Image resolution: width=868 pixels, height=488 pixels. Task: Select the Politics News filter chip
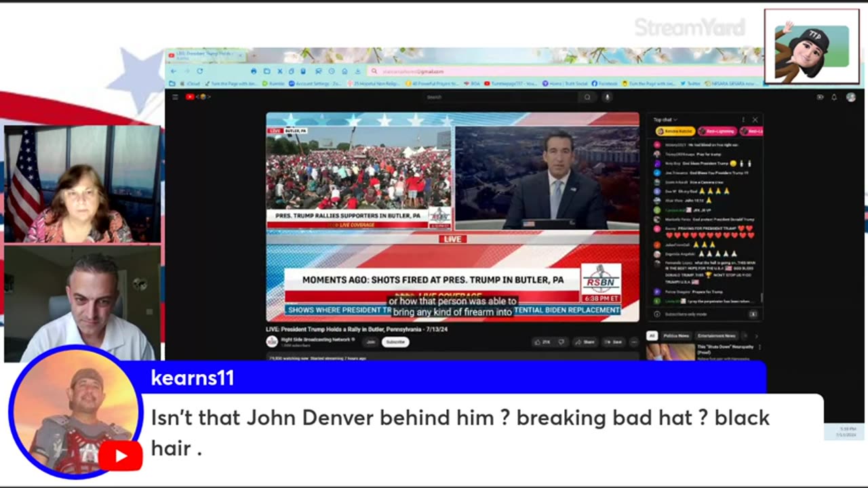tap(676, 335)
